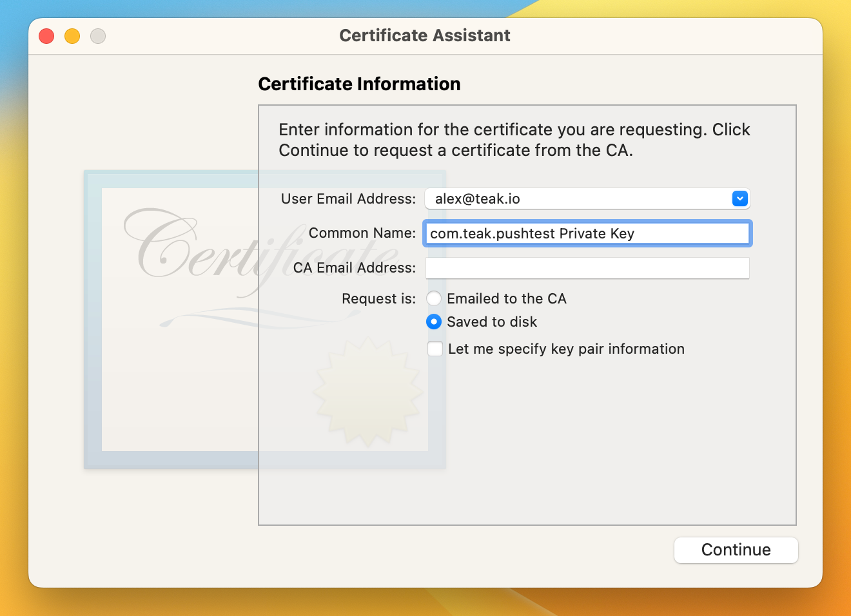
Task: Click the 'Enter information for the certificate' instructions
Action: (514, 140)
